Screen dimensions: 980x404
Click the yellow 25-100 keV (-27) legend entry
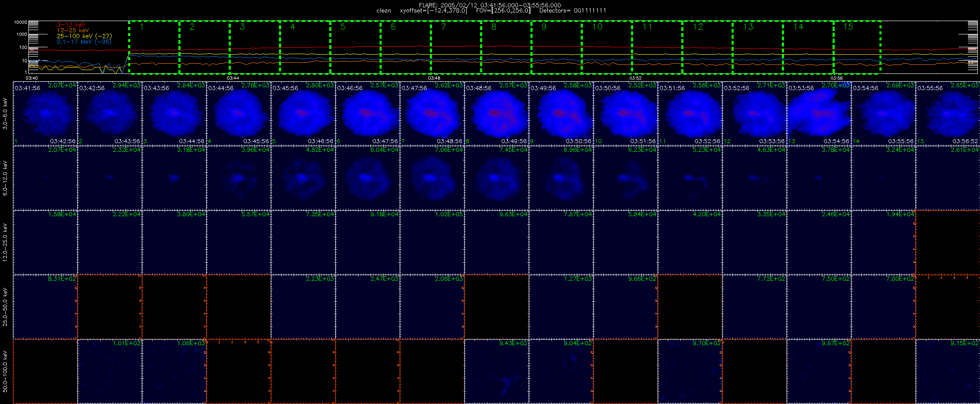click(84, 36)
